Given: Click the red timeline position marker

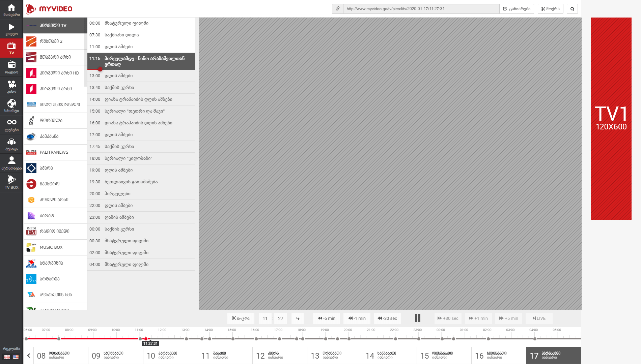Looking at the screenshot, I should (146, 339).
